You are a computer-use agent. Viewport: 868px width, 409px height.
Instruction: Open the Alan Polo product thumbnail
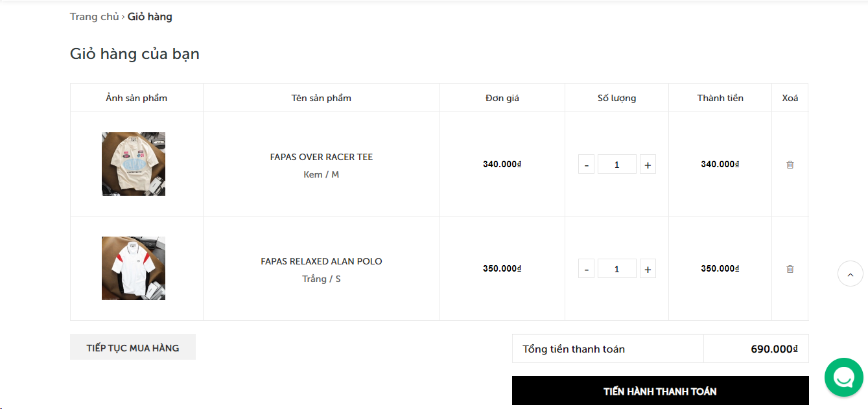point(134,268)
